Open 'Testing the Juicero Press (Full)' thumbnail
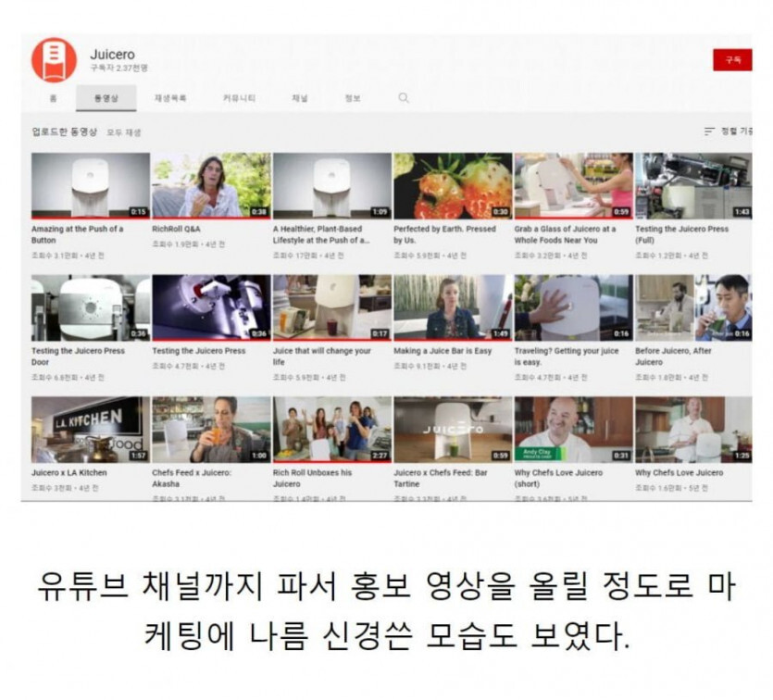Viewport: 773px width, 700px height. 693,185
